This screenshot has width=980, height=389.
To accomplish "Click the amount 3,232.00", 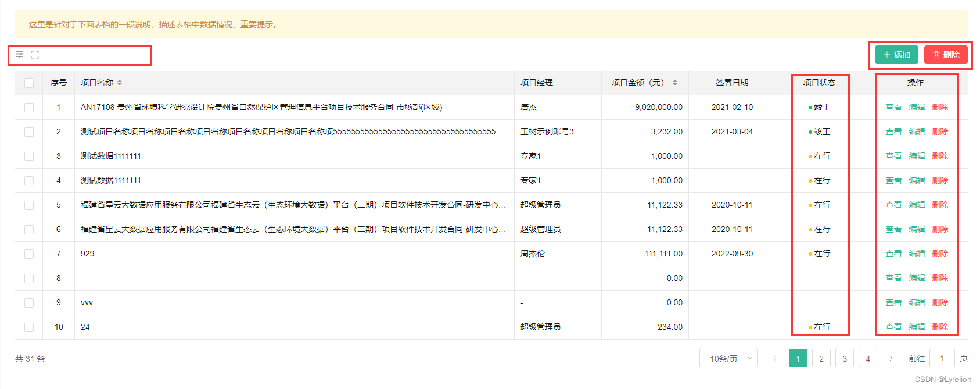I will [x=666, y=131].
